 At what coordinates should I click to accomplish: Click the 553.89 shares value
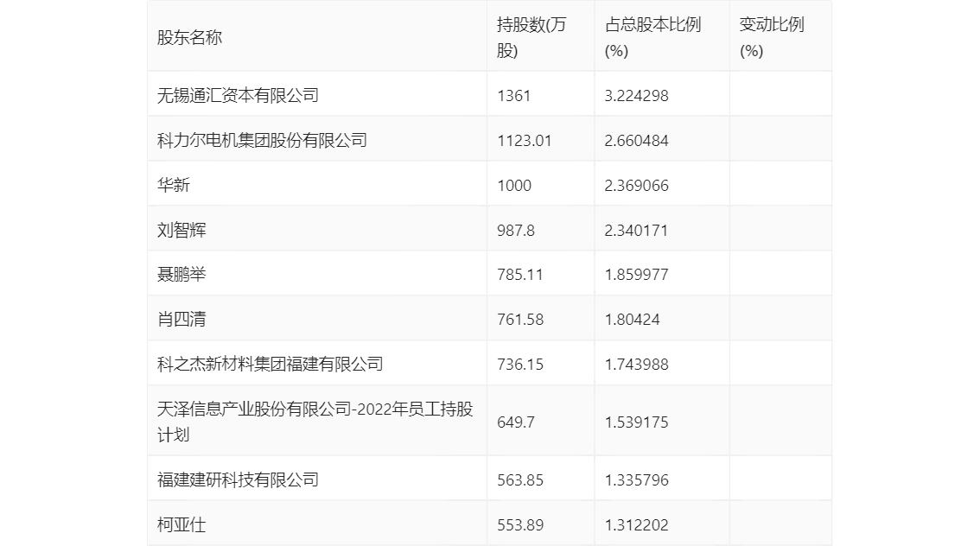click(520, 525)
